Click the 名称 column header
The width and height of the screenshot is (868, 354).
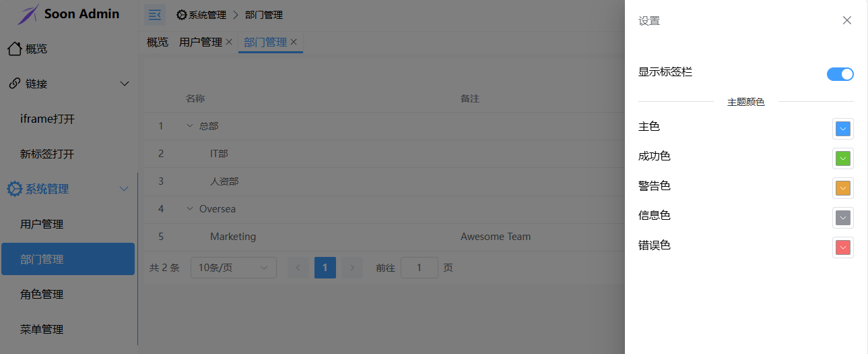point(195,98)
